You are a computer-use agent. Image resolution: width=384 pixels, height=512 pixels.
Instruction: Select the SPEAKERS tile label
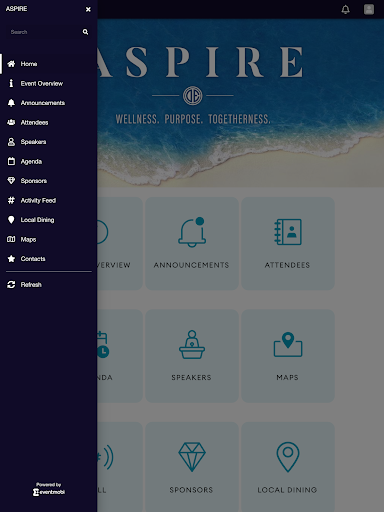pyautogui.click(x=191, y=377)
